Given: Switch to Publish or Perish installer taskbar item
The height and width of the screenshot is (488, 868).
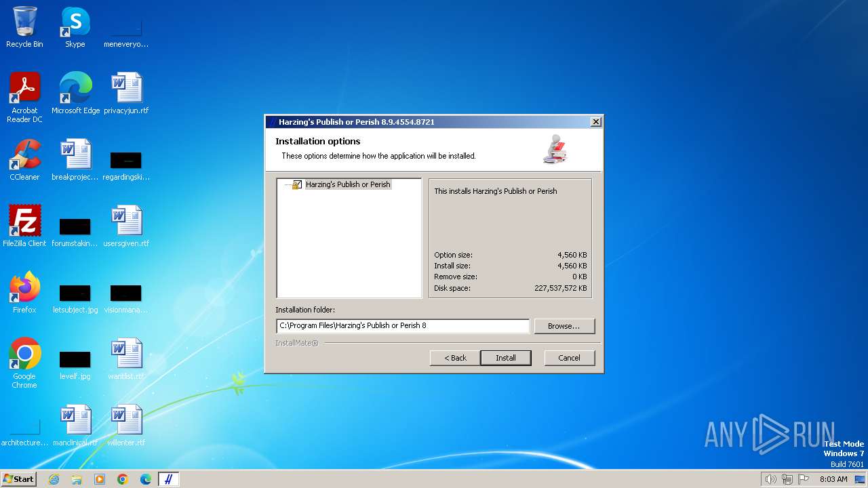Looking at the screenshot, I should 169,479.
